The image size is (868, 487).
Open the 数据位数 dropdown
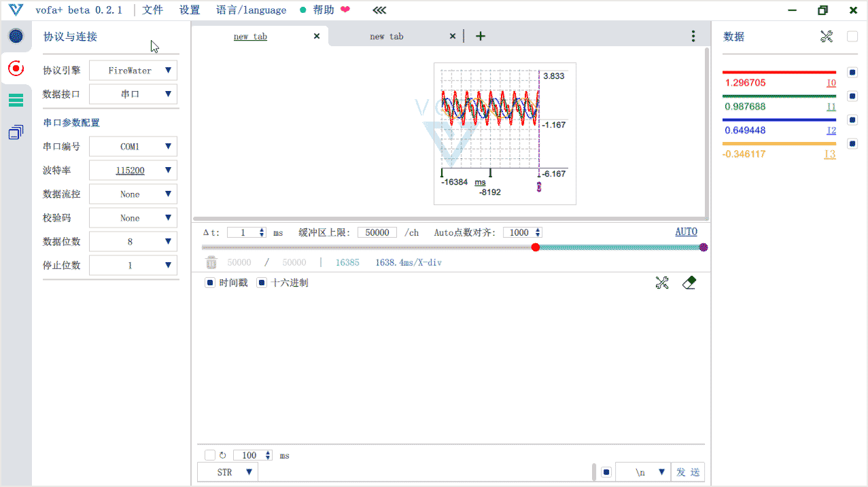point(133,242)
